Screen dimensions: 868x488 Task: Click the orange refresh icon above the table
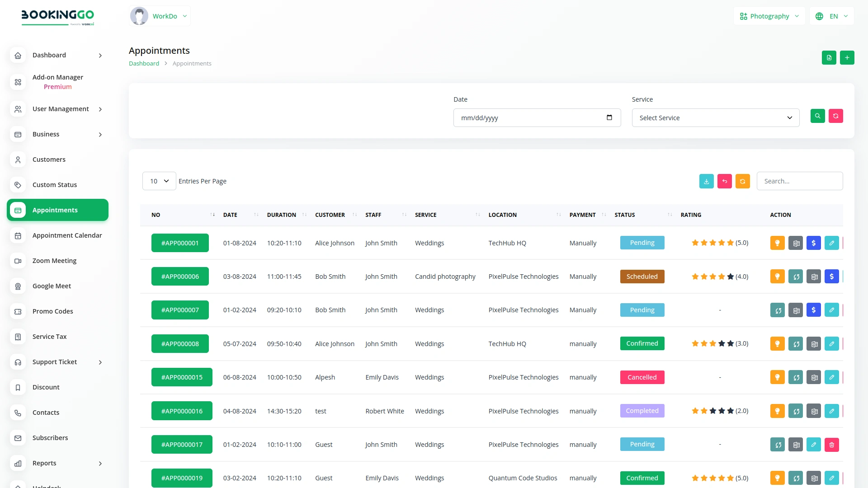742,181
